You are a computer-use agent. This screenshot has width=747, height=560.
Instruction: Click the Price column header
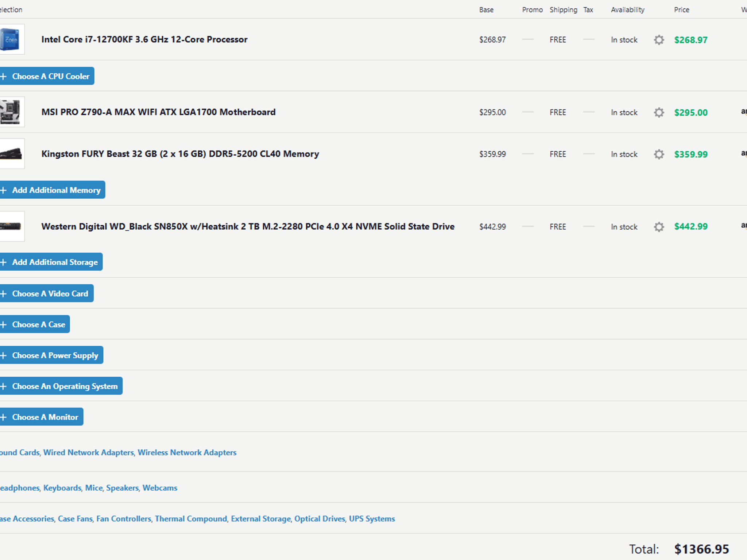tap(682, 10)
